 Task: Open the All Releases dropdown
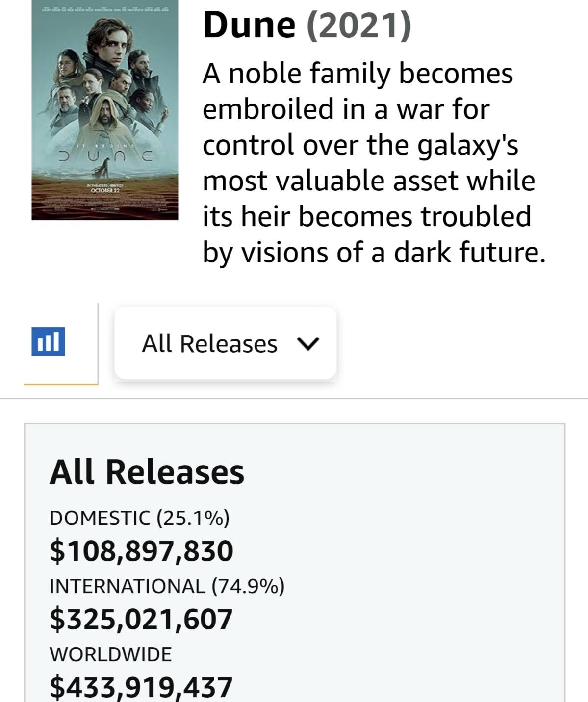pyautogui.click(x=225, y=343)
